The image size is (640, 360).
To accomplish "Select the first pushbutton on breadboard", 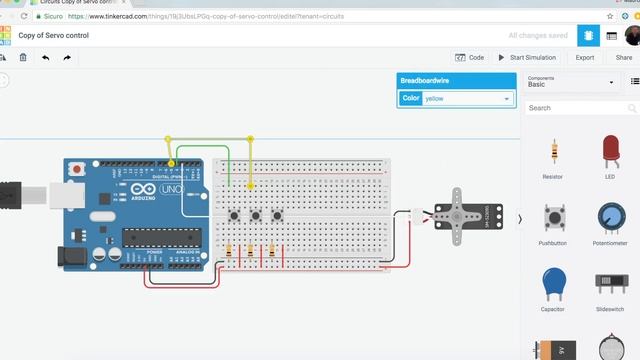I will (234, 216).
